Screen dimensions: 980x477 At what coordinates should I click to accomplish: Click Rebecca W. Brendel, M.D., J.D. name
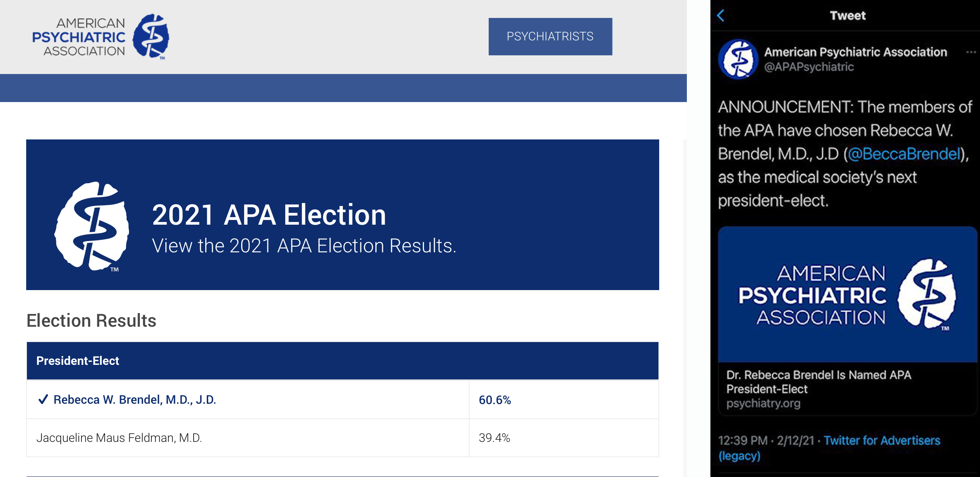135,400
